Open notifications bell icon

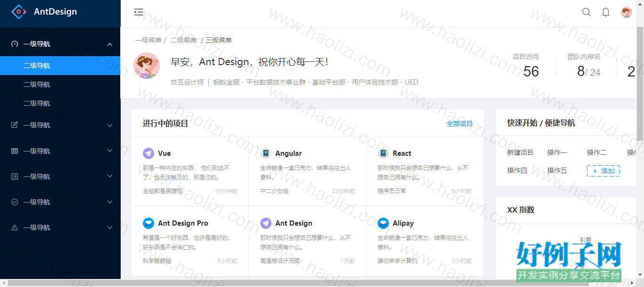click(x=606, y=12)
